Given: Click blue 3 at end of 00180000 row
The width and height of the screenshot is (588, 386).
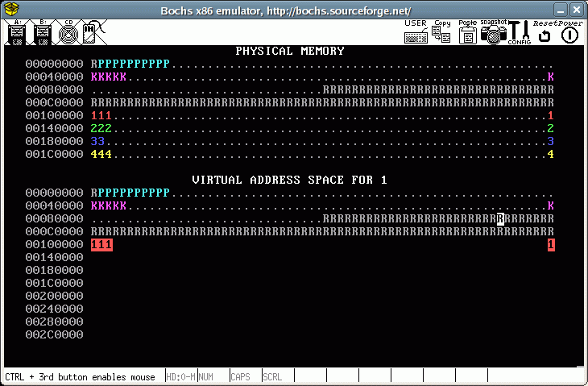Looking at the screenshot, I should 550,141.
